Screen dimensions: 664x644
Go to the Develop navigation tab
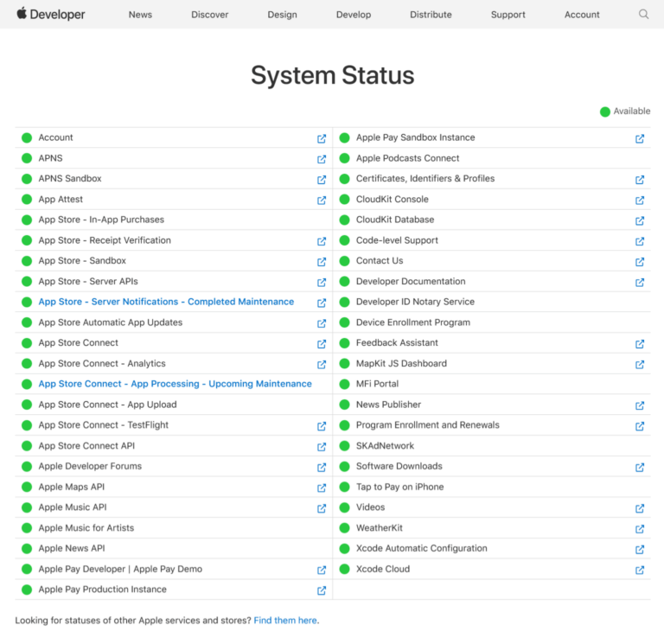pyautogui.click(x=353, y=15)
